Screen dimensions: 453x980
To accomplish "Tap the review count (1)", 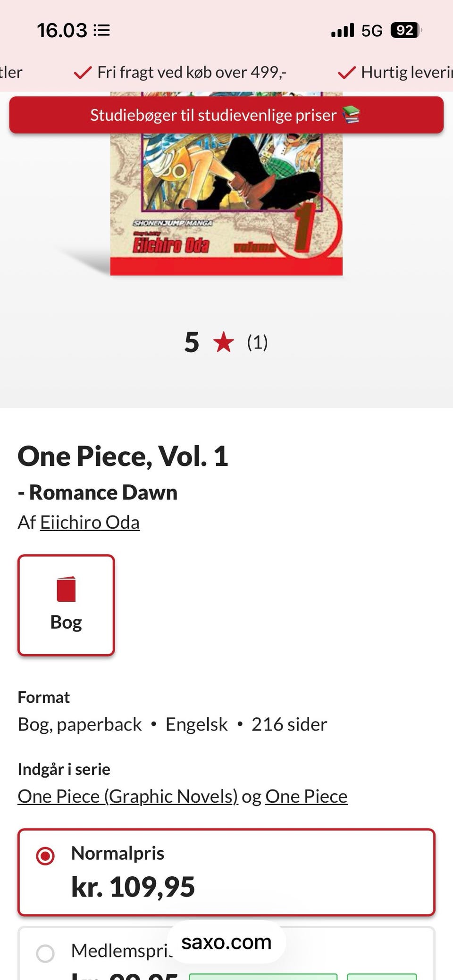I will (257, 342).
